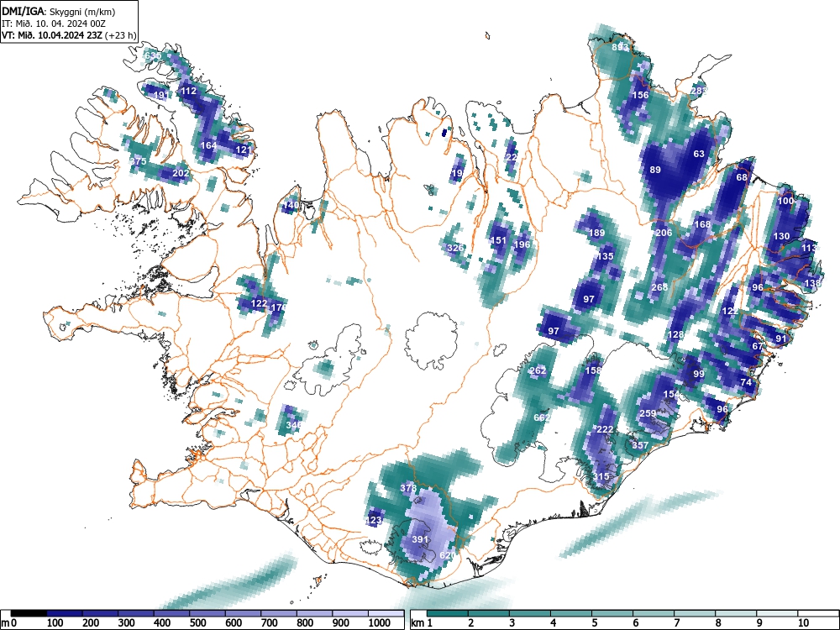Screen dimensions: 840x630
Task: Click the map value 130
Action: pyautogui.click(x=781, y=236)
